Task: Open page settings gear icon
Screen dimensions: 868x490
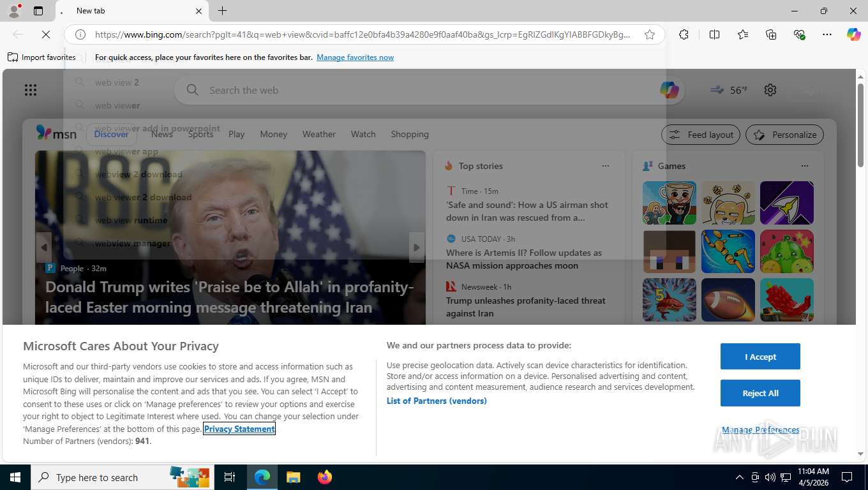Action: [x=770, y=90]
